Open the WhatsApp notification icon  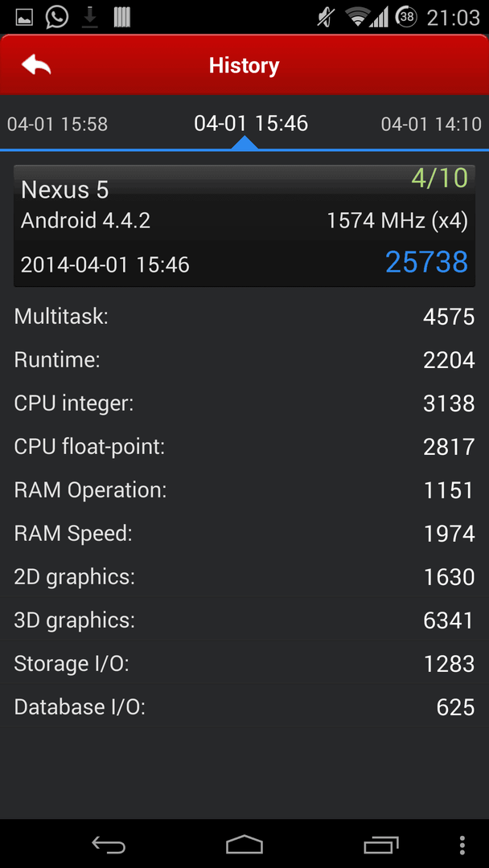(57, 17)
